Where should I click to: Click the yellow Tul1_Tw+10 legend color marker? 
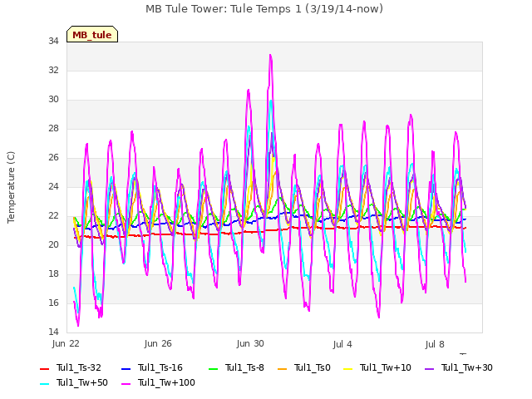click(x=348, y=369)
